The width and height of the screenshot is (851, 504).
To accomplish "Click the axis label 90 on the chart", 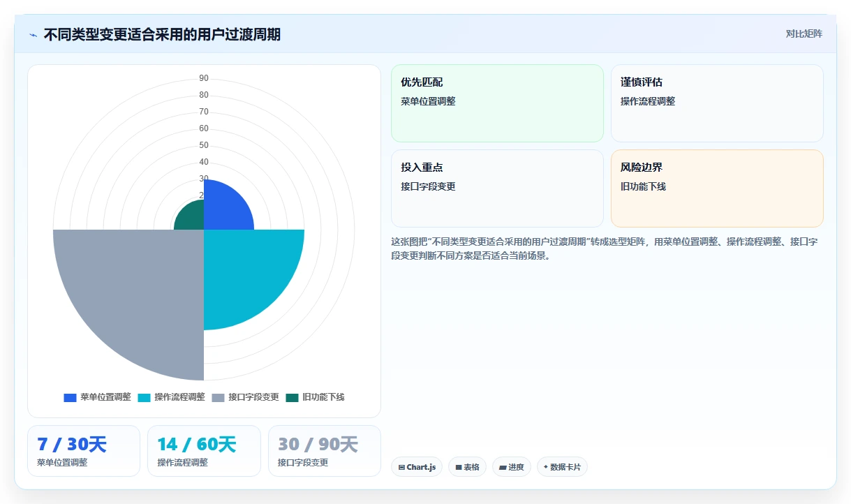I will 204,78.
